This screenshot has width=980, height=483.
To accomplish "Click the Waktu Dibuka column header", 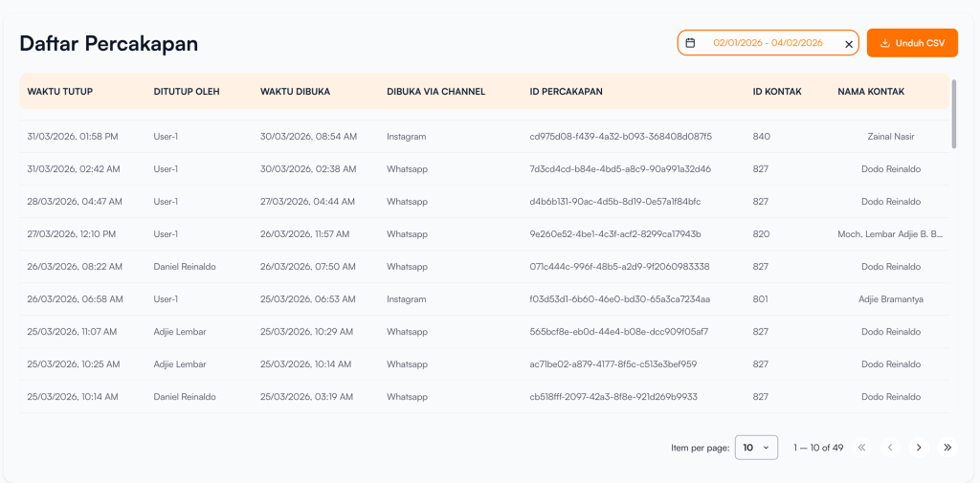I will (x=295, y=92).
